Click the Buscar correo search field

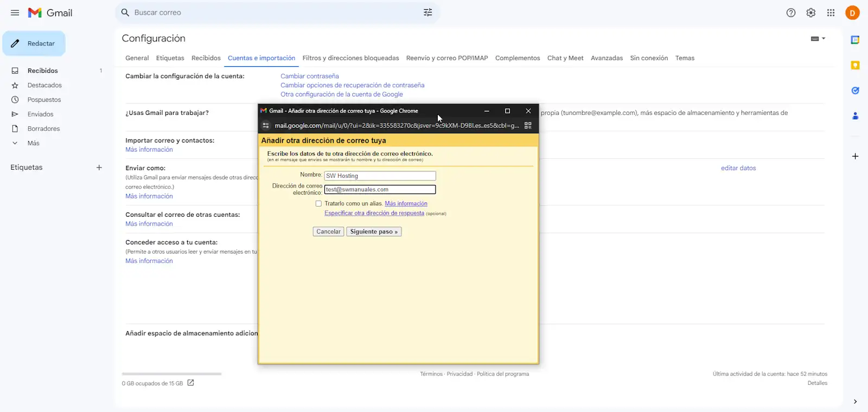277,12
